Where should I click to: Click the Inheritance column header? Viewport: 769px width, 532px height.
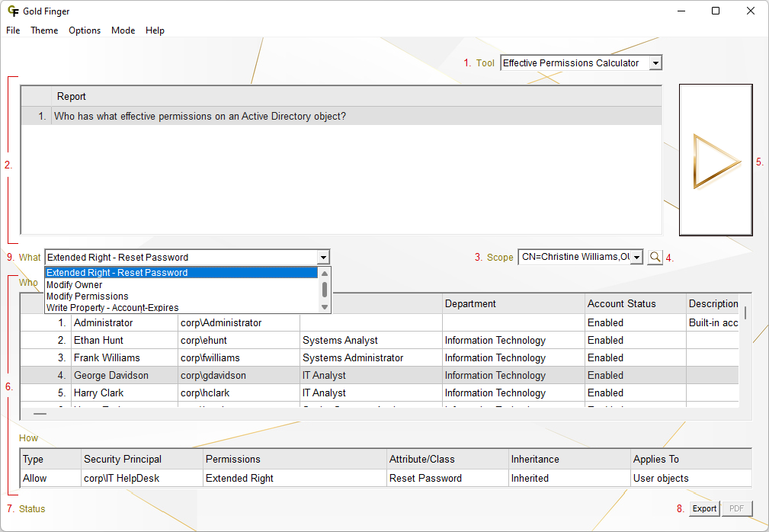tap(569, 460)
